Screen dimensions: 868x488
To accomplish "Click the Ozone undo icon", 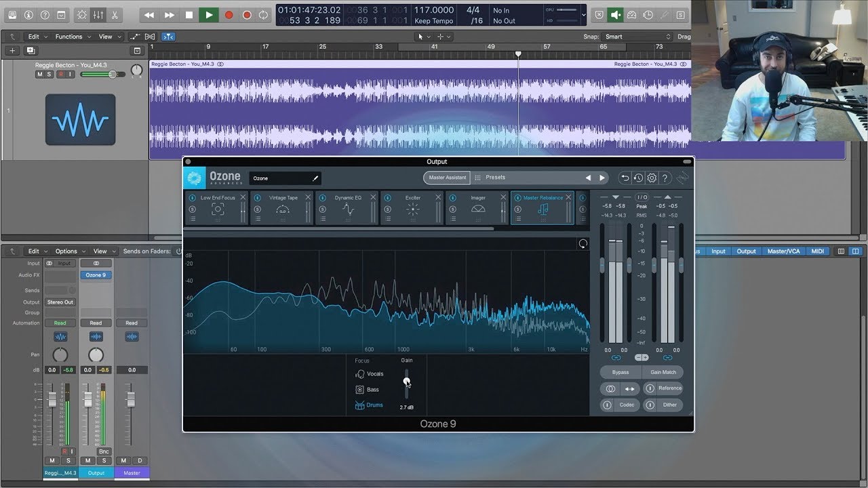I will click(x=625, y=178).
